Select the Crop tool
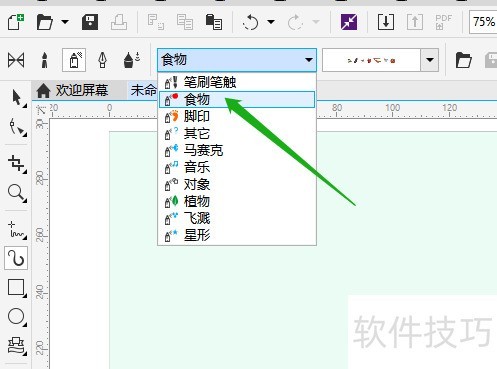This screenshot has width=497, height=369. click(17, 164)
